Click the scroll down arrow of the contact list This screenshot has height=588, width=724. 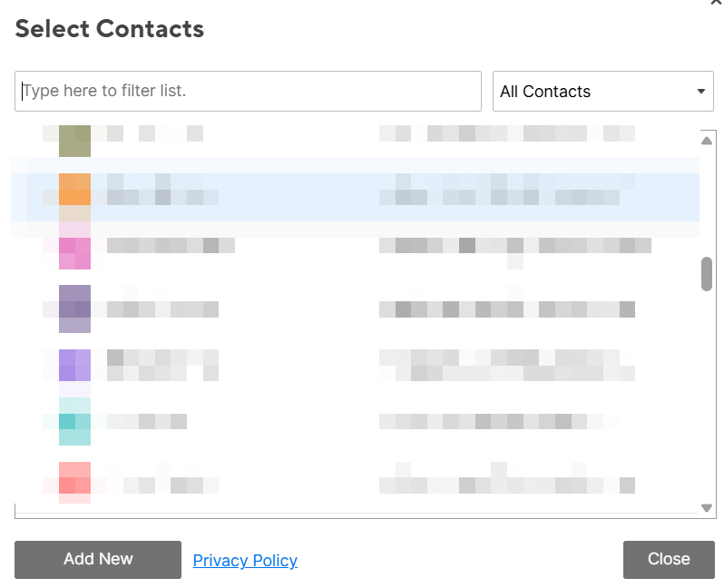pos(707,508)
